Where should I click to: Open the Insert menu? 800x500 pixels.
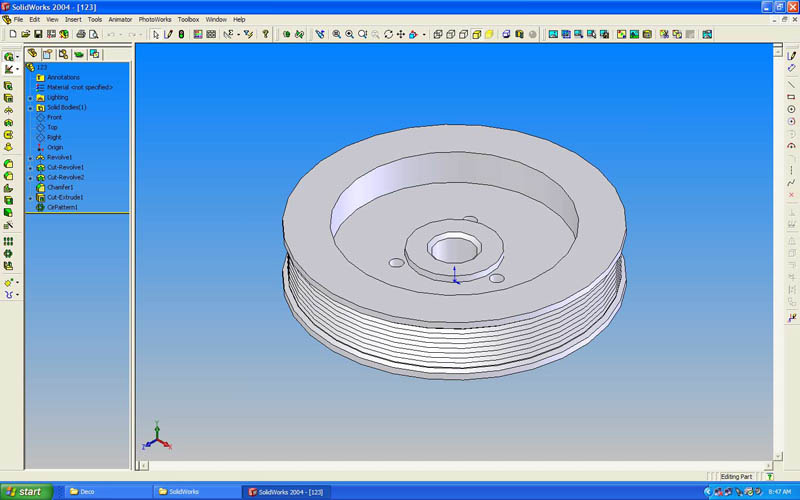tap(73, 19)
